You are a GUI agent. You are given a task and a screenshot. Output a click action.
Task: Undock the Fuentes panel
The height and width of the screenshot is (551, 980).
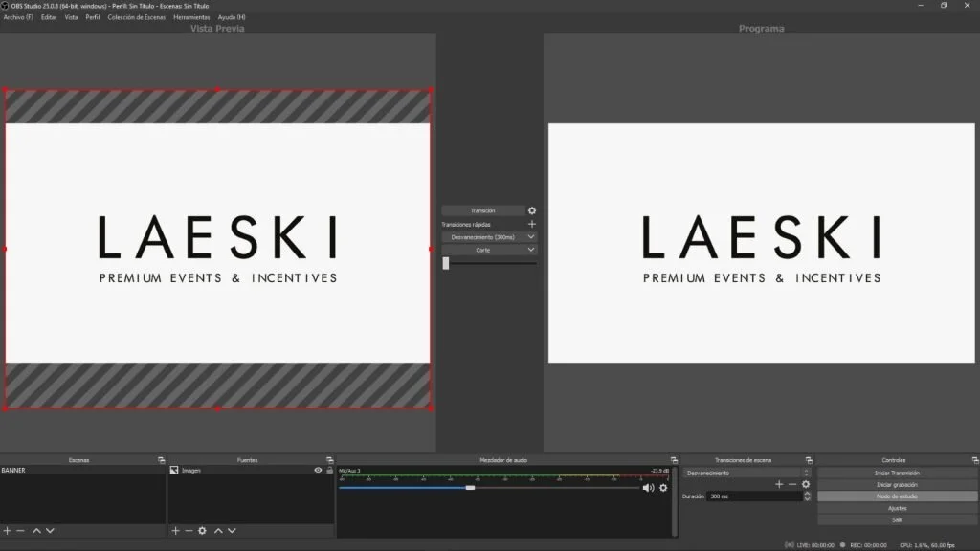point(330,460)
